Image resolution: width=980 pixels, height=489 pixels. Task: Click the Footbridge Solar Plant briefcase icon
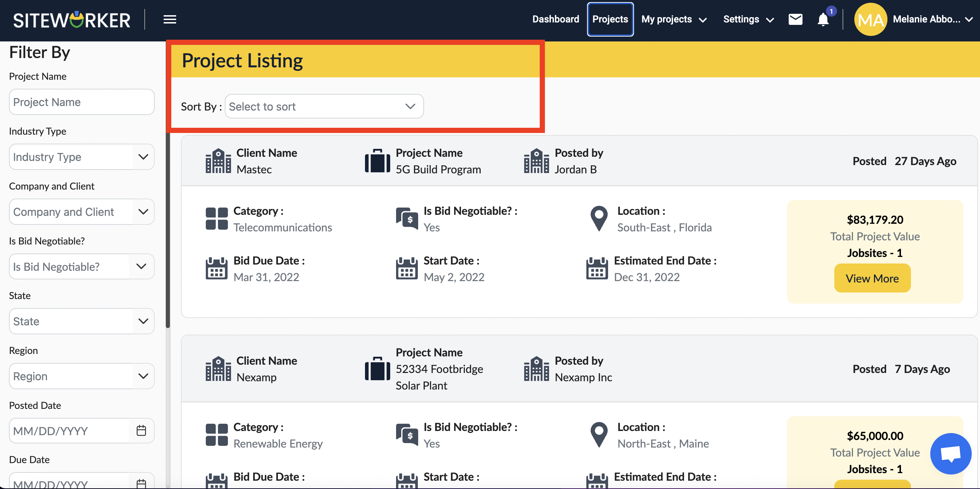(377, 368)
